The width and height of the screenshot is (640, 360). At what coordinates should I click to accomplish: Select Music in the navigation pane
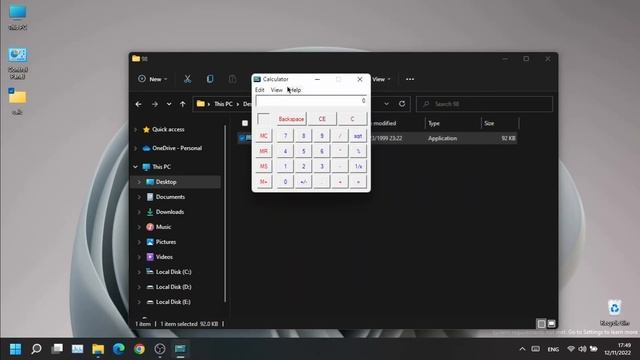163,227
